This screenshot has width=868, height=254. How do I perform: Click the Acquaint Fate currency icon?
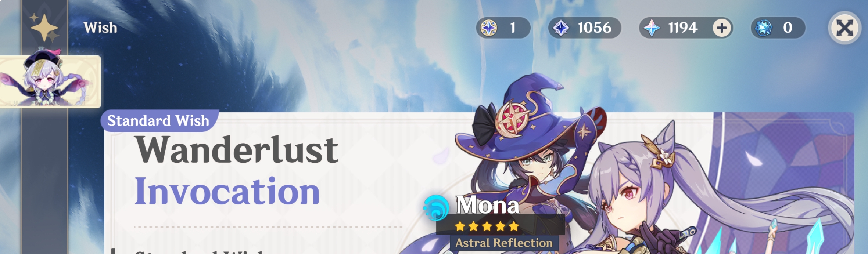click(489, 28)
